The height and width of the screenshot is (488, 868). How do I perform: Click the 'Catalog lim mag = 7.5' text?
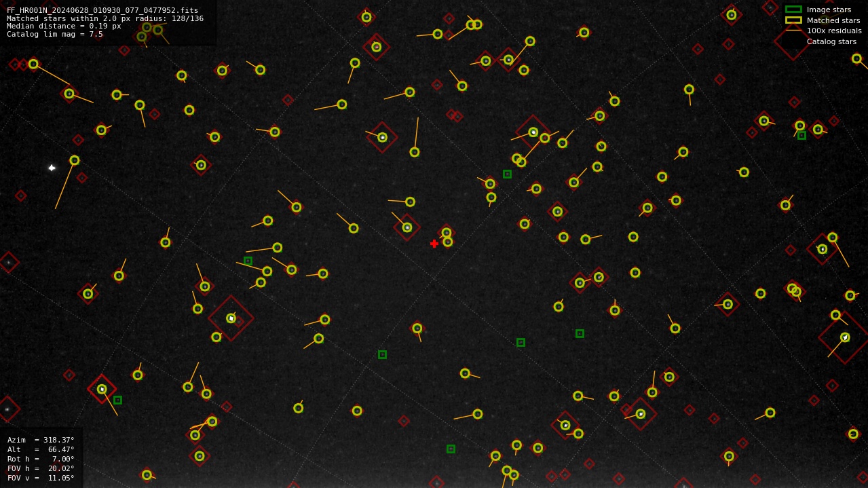[x=55, y=34]
